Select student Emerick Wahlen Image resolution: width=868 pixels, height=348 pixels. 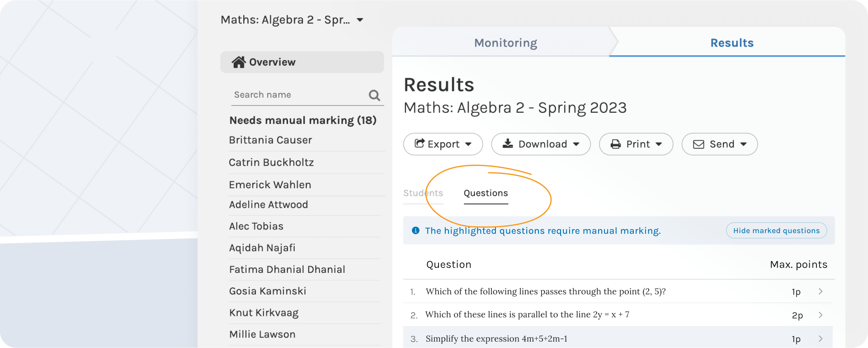tap(270, 185)
